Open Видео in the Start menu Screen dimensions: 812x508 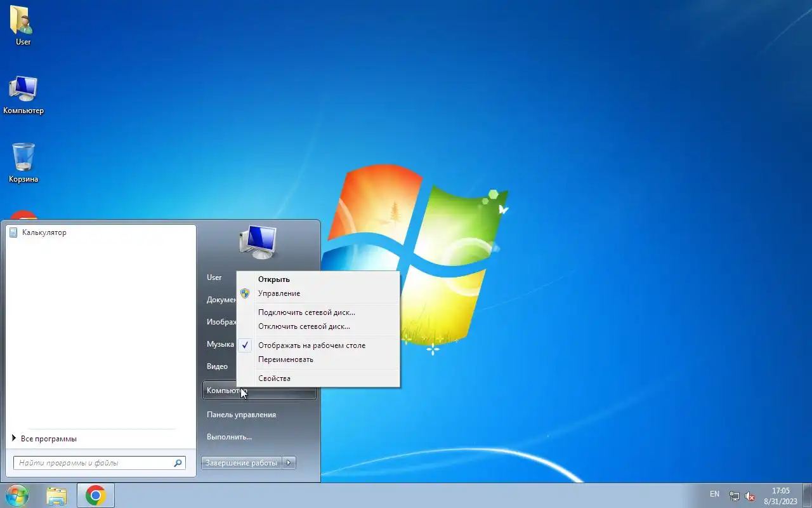coord(217,366)
